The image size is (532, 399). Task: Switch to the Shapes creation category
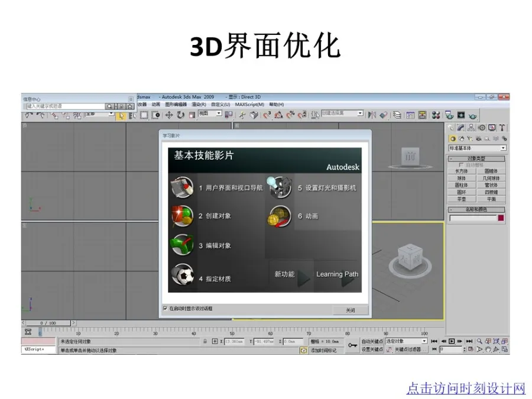coord(461,138)
